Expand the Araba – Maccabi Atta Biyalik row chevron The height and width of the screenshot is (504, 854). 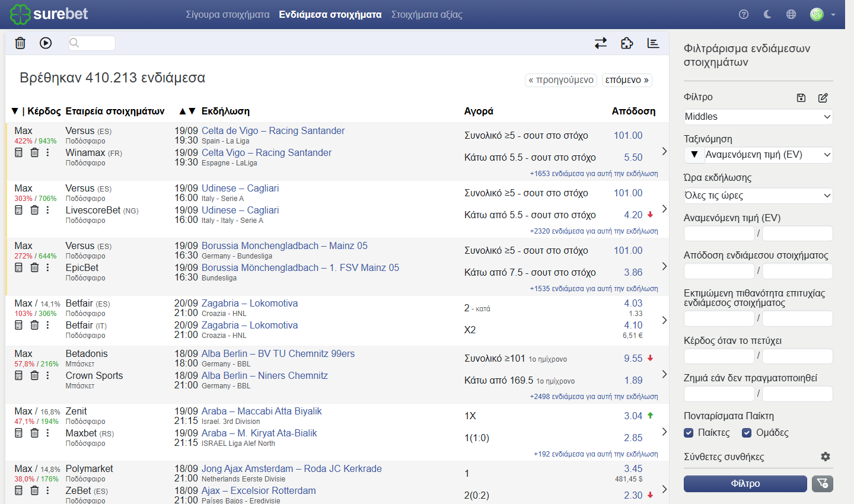coord(664,432)
